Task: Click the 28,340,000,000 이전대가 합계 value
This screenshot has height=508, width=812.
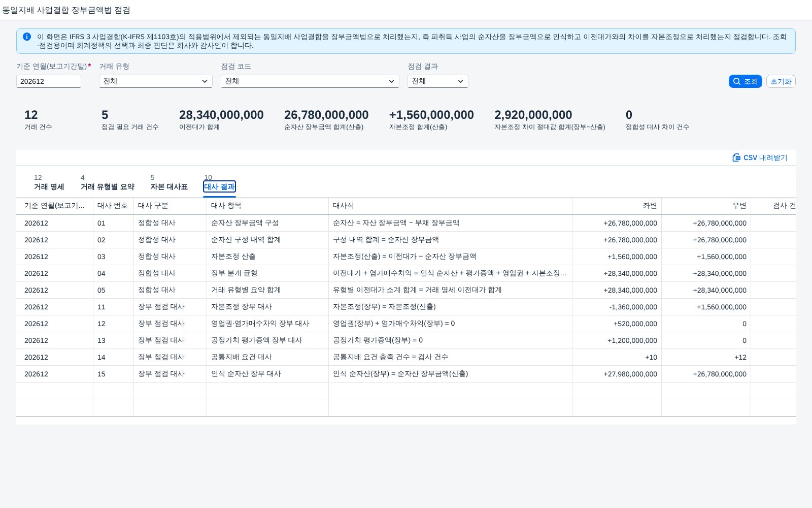Action: [x=221, y=115]
